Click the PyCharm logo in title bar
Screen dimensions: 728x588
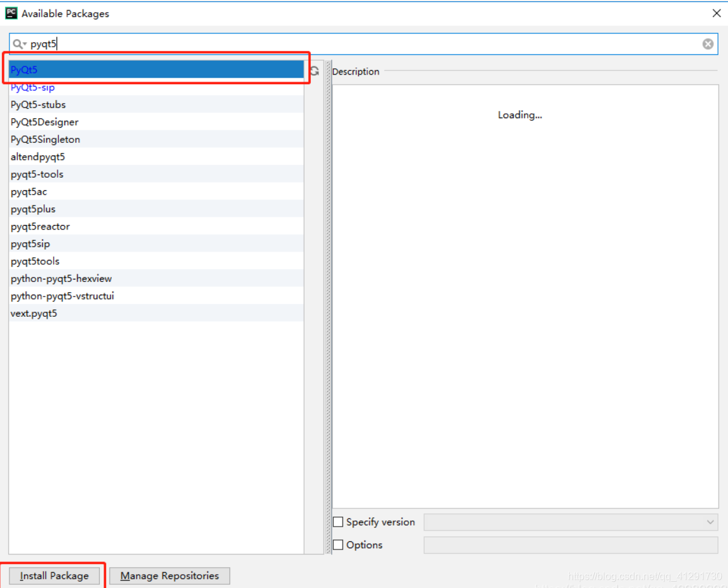pyautogui.click(x=11, y=13)
